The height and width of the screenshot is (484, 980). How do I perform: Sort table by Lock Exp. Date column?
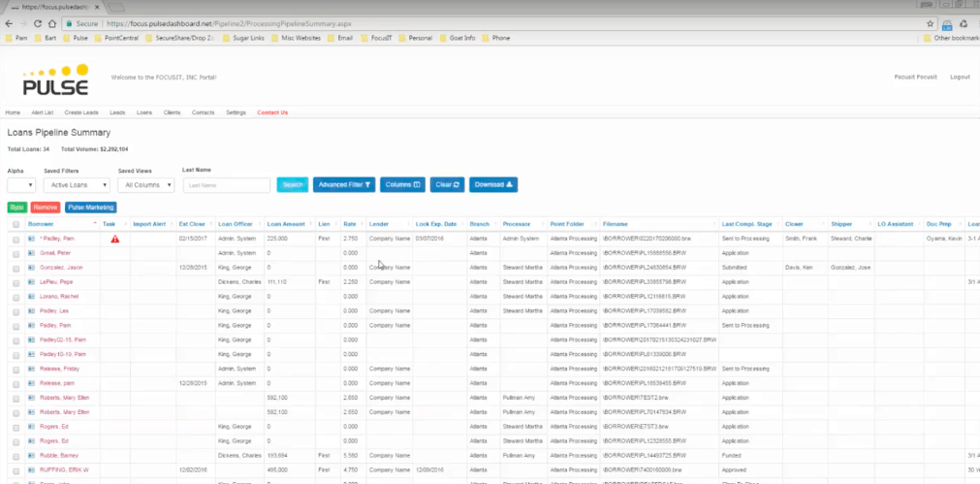click(x=436, y=224)
